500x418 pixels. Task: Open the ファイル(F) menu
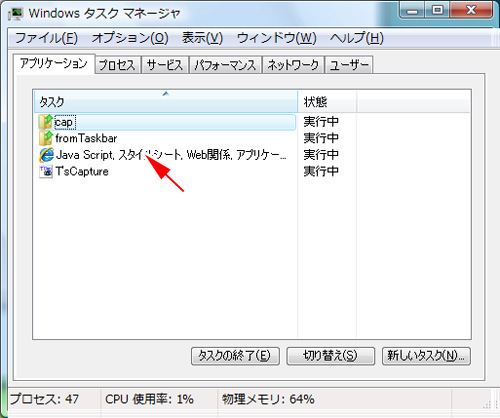(x=46, y=38)
